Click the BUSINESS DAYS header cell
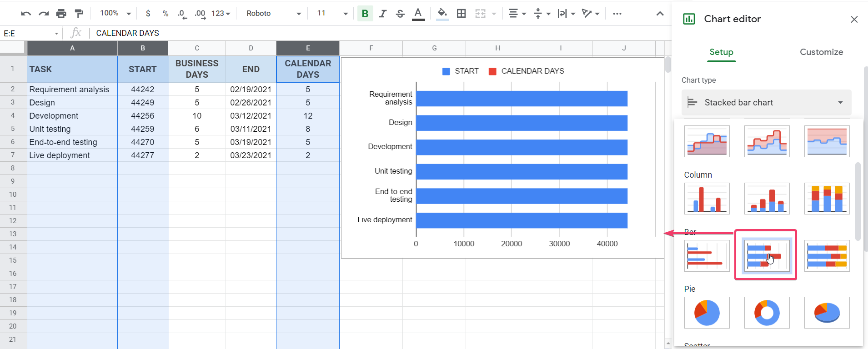Screen dimensions: 868x349 pos(197,69)
